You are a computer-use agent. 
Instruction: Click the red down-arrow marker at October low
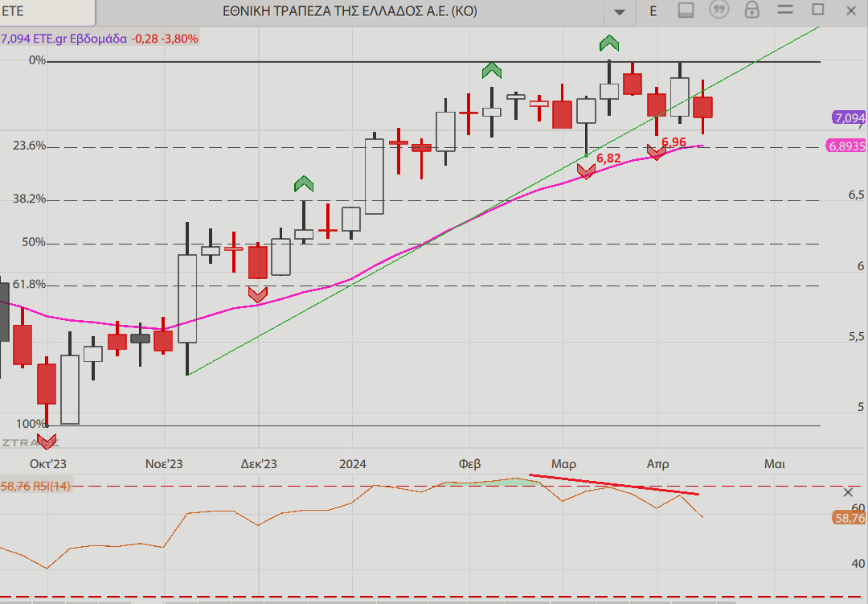[47, 442]
